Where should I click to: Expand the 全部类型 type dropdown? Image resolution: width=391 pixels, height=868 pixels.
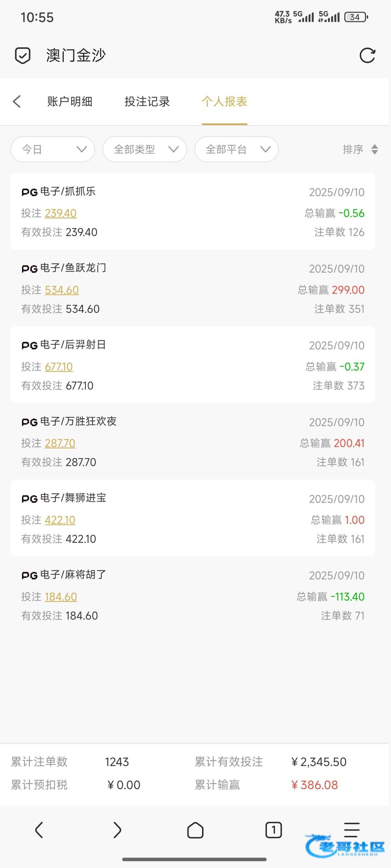click(x=145, y=149)
